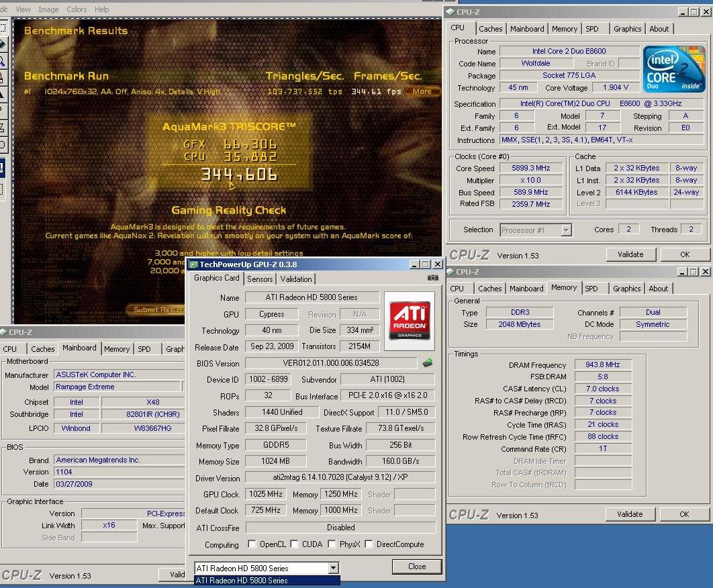Open the Caches tab in the CPU-Z Mainboard window
Screen dimensions: 713x588
tap(43, 349)
